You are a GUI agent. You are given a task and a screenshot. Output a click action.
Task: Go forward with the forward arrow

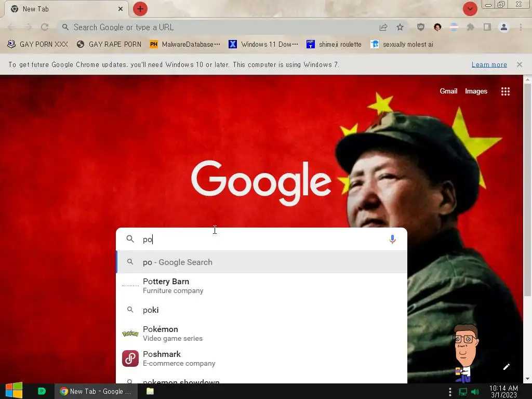[28, 27]
